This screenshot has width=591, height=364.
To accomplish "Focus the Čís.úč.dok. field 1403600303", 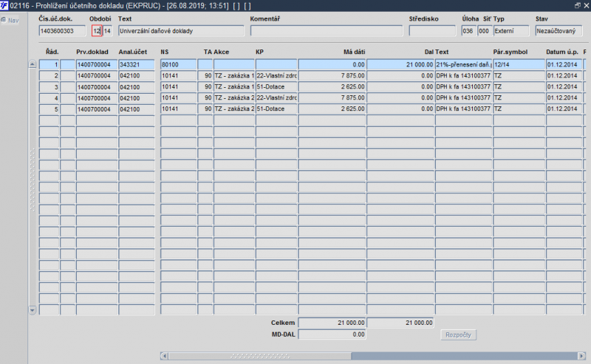I will (x=62, y=31).
